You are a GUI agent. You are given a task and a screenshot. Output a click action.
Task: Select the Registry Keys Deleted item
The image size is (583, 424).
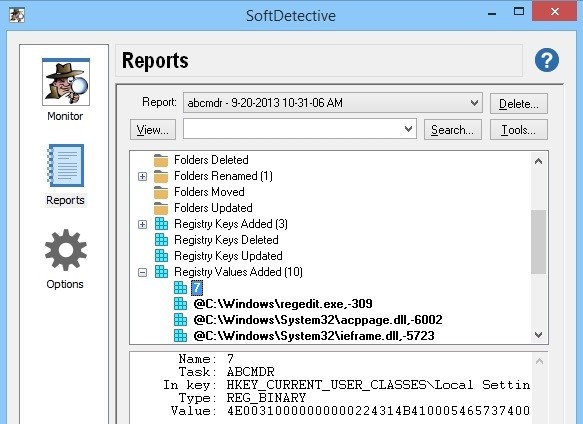(226, 240)
